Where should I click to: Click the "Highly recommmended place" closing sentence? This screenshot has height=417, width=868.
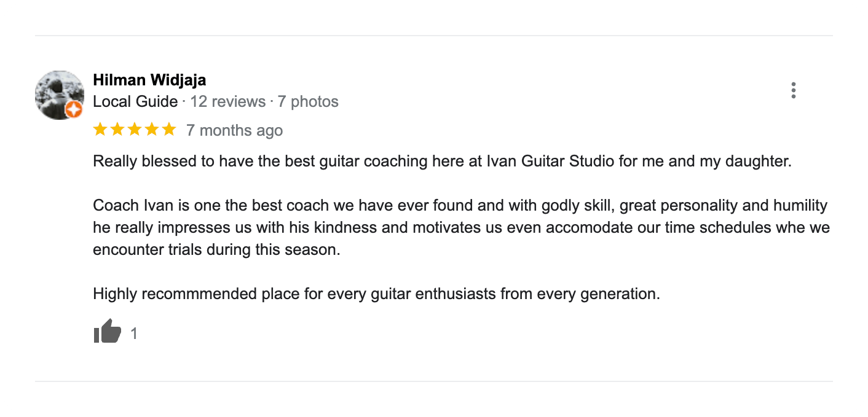click(376, 294)
